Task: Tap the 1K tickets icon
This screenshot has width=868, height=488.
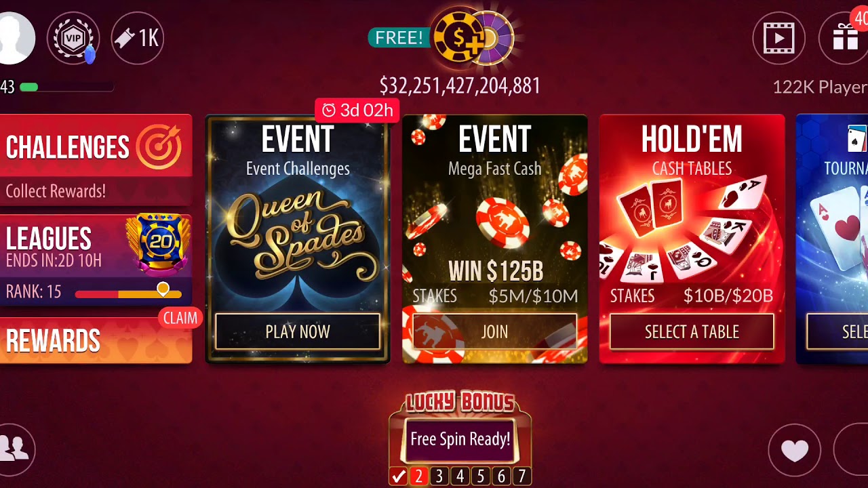Action: (138, 38)
